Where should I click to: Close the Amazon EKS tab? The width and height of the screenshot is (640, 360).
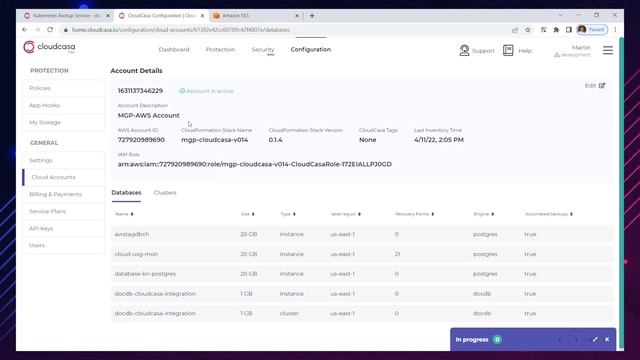297,16
